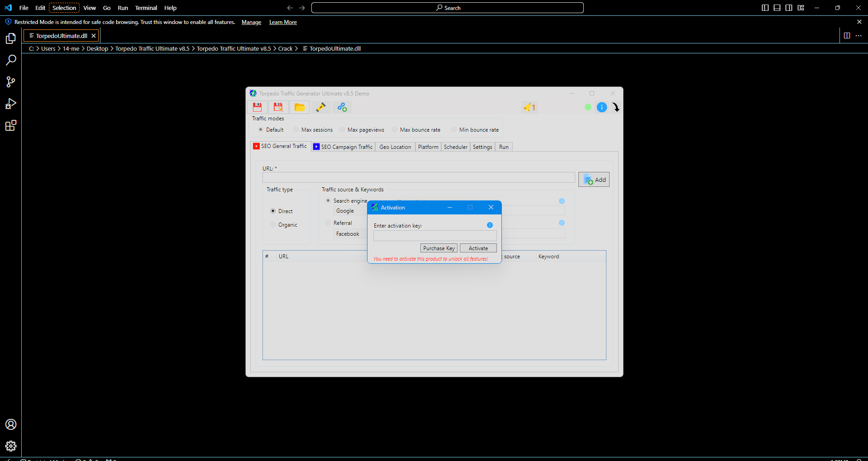The image size is (868, 461).
Task: Click the yellow Open folder icon
Action: pos(300,107)
